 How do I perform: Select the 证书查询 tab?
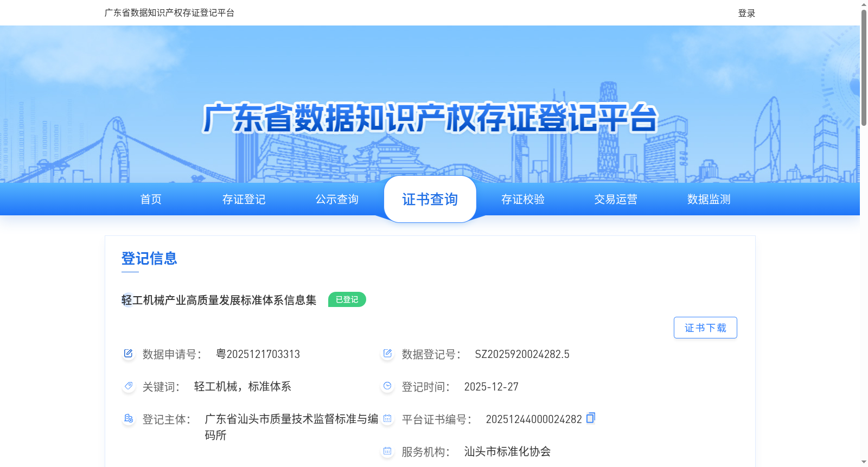tap(430, 199)
